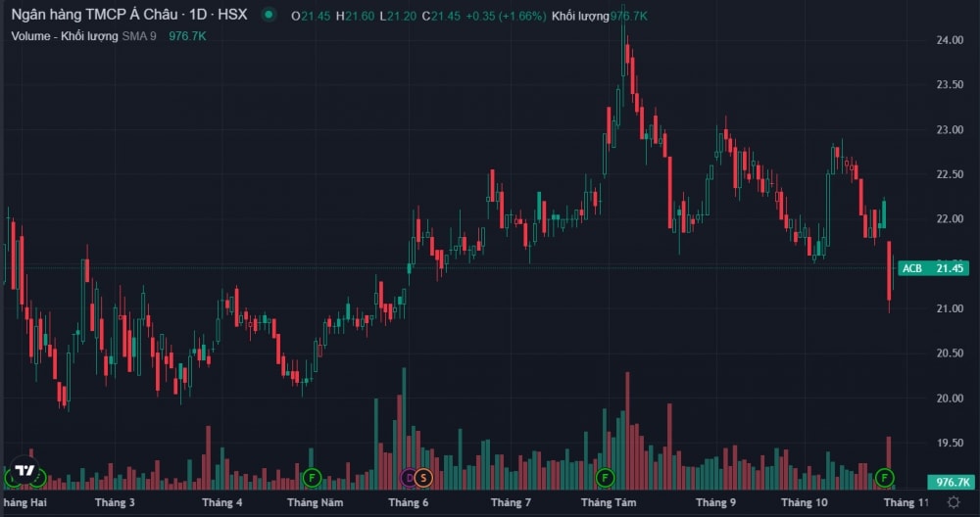Viewport: 980px width, 517px height.
Task: Open the purple D dividend marker
Action: (410, 478)
